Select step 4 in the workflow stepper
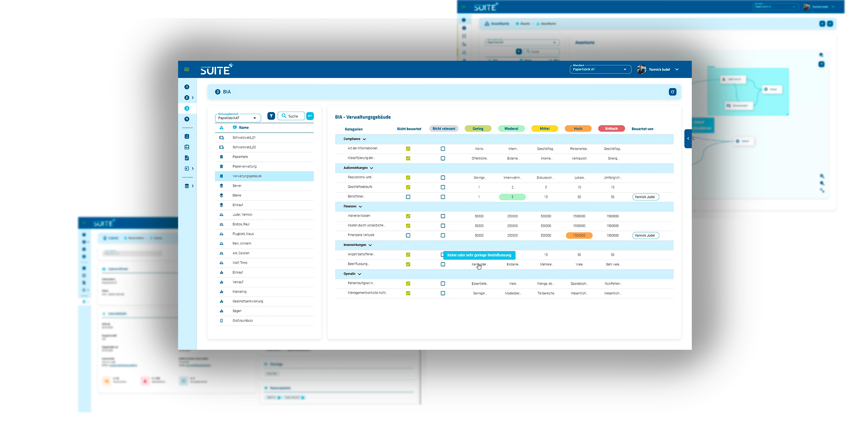868x434 pixels. pos(187,118)
